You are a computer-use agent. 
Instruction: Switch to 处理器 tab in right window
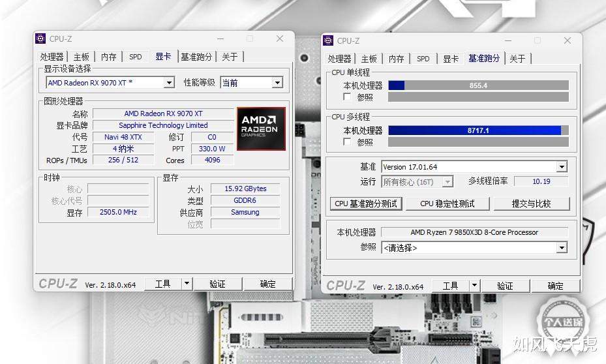[339, 59]
